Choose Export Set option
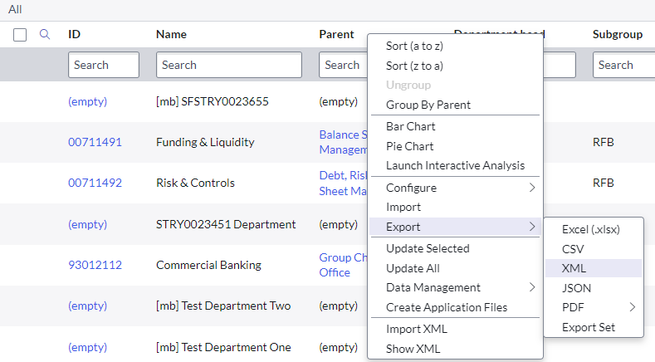 [x=588, y=327]
